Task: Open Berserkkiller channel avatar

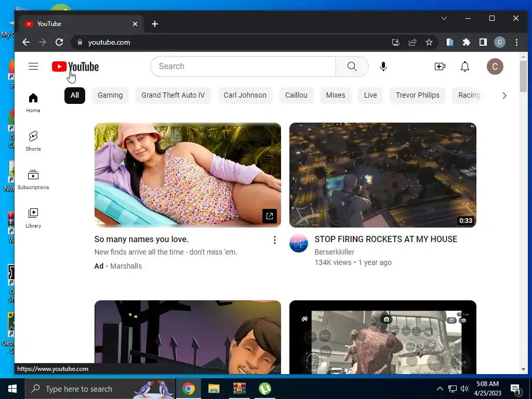Action: [x=299, y=243]
